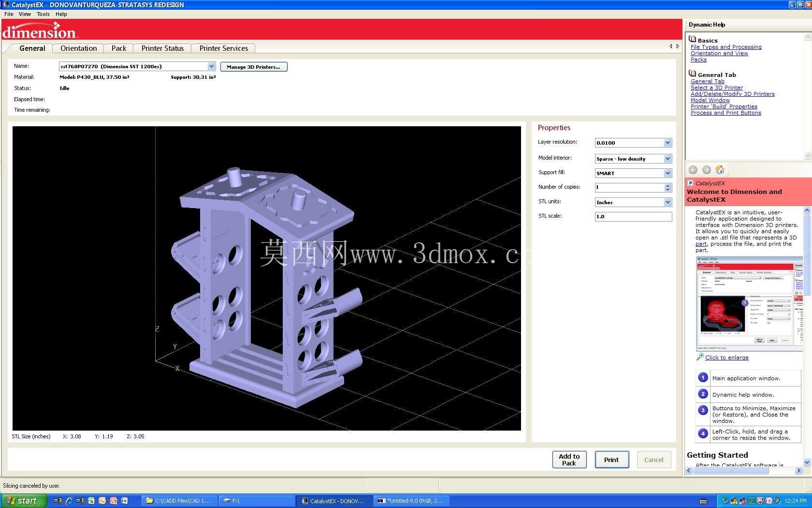Viewport: 812px width, 508px height.
Task: Click the numbered 4 help bullet icon
Action: click(x=703, y=433)
